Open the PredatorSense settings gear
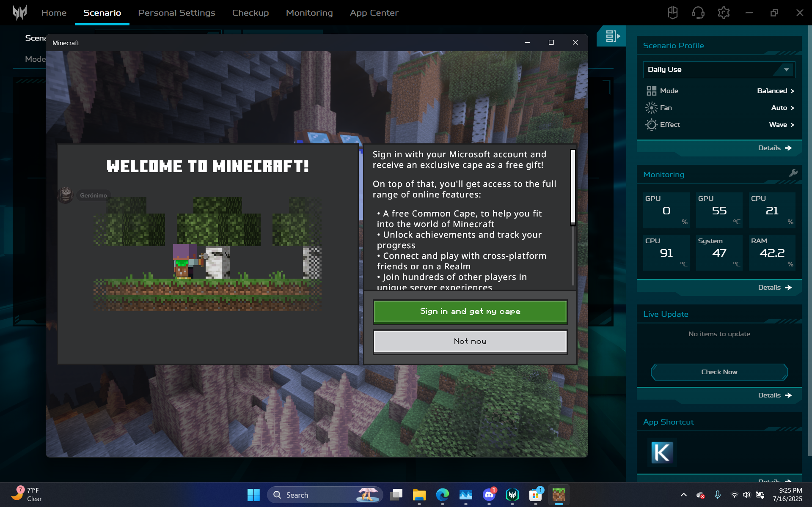 click(724, 13)
